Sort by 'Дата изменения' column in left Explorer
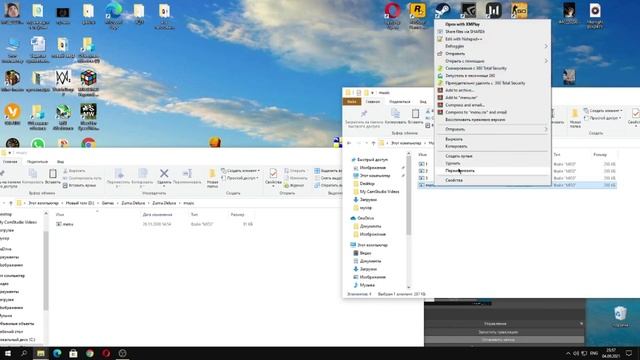640x360 pixels. pyautogui.click(x=158, y=214)
